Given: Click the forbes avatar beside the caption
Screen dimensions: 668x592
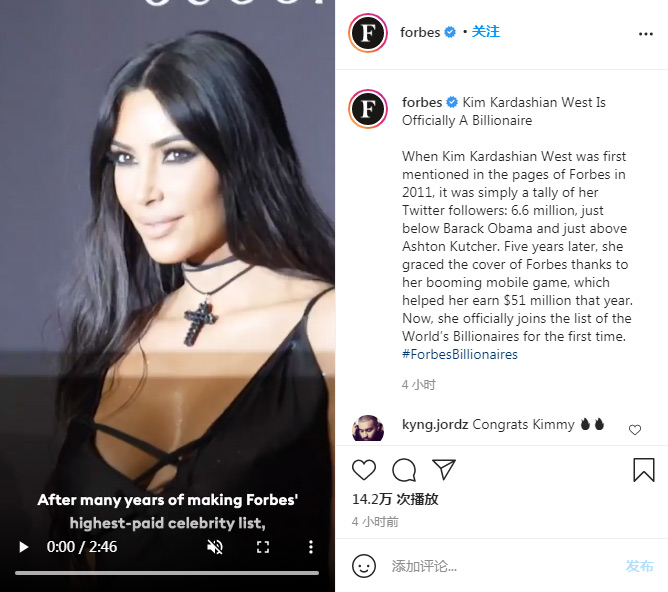Looking at the screenshot, I should coord(368,109).
